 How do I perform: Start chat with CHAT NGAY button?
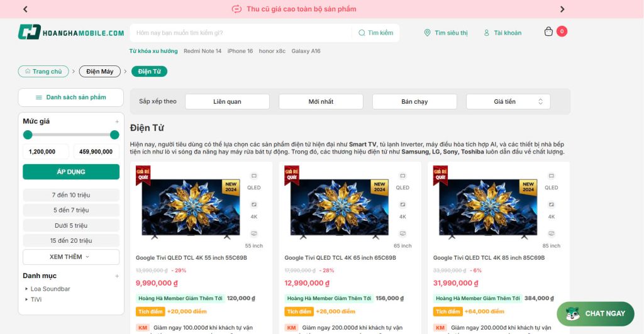point(596,314)
